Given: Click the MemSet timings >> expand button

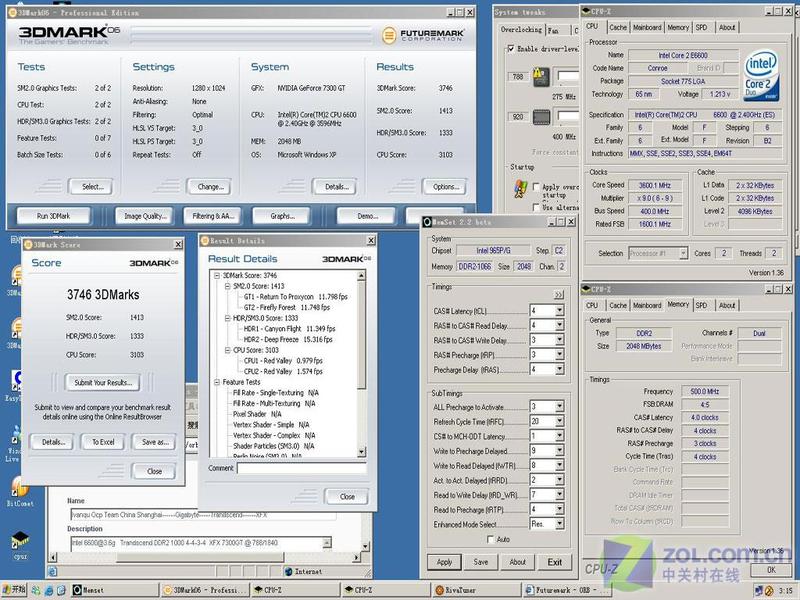Looking at the screenshot, I should (558, 295).
